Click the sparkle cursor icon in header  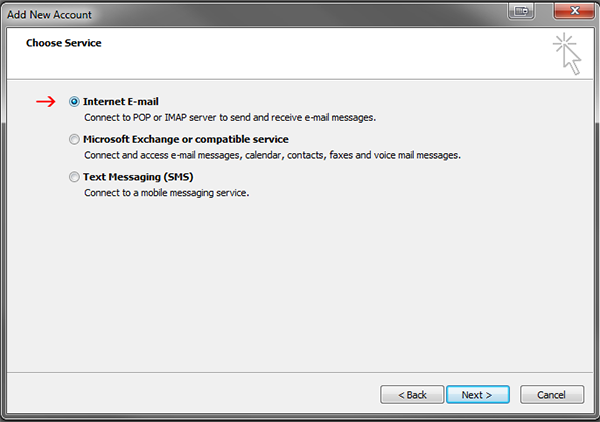click(x=567, y=54)
